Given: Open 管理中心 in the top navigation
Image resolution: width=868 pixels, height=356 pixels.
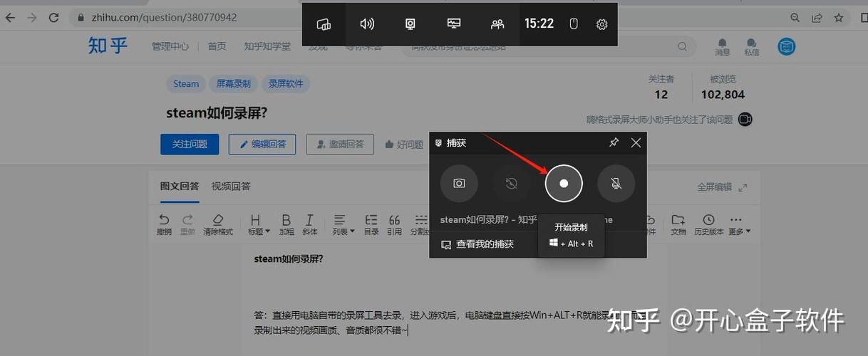Looking at the screenshot, I should pyautogui.click(x=170, y=46).
